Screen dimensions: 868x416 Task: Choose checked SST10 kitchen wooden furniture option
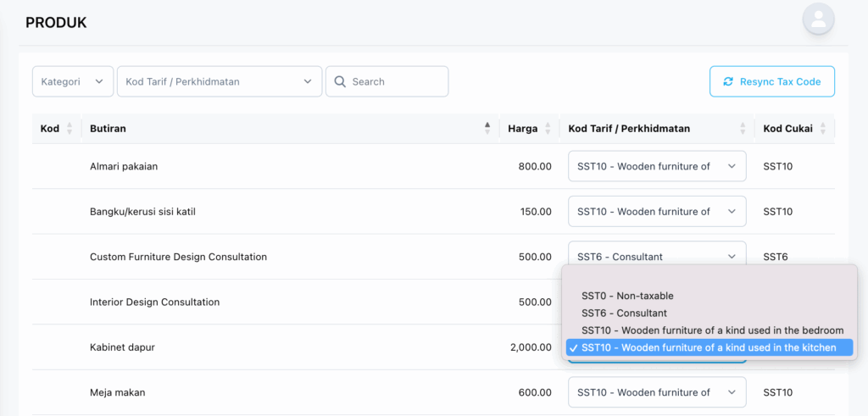tap(709, 347)
